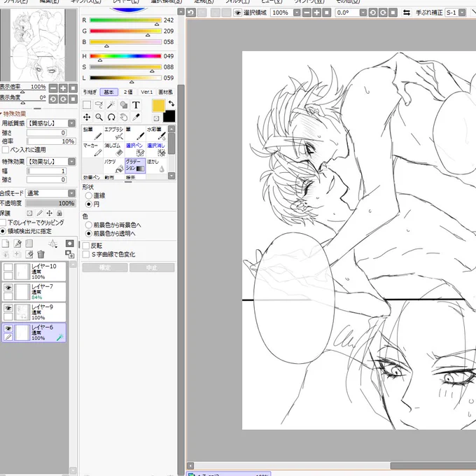Viewport: 476px width, 476px height.
Task: Select the rectangular selection tool
Action: point(87,105)
